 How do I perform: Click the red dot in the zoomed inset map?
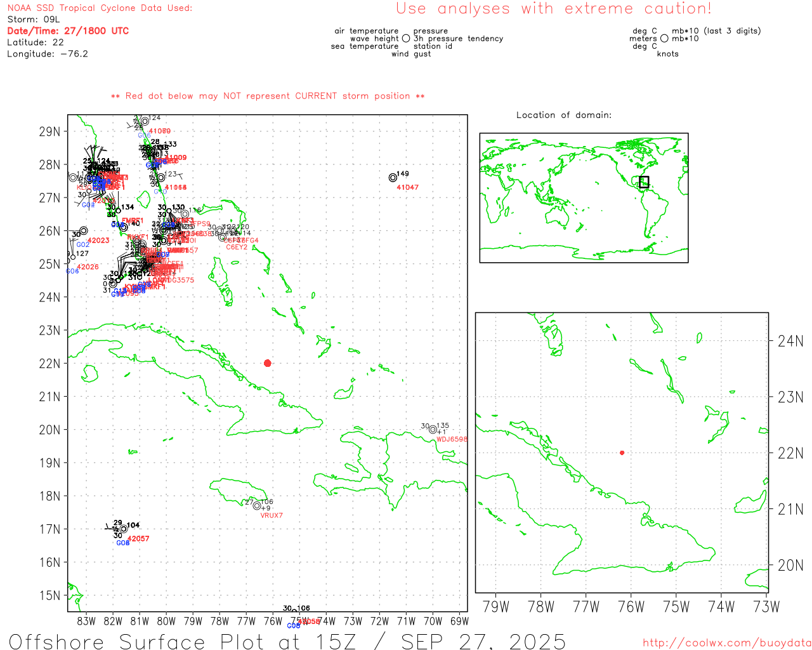(622, 453)
